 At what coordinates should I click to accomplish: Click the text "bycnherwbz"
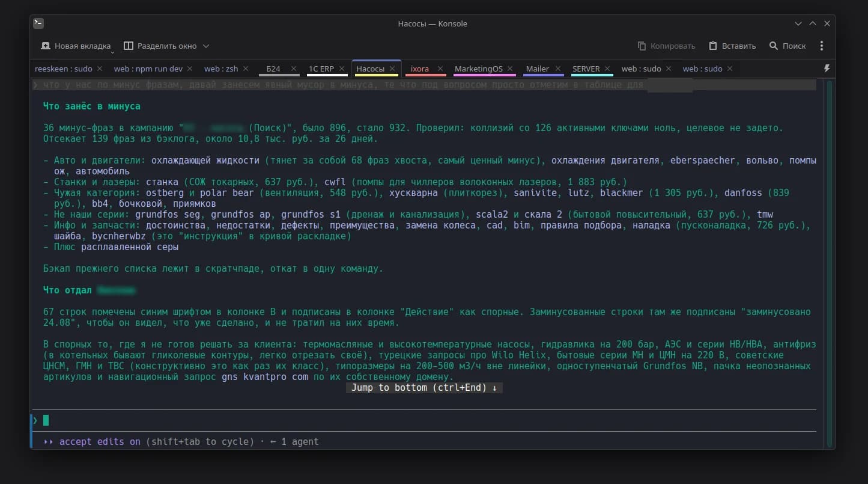point(119,236)
